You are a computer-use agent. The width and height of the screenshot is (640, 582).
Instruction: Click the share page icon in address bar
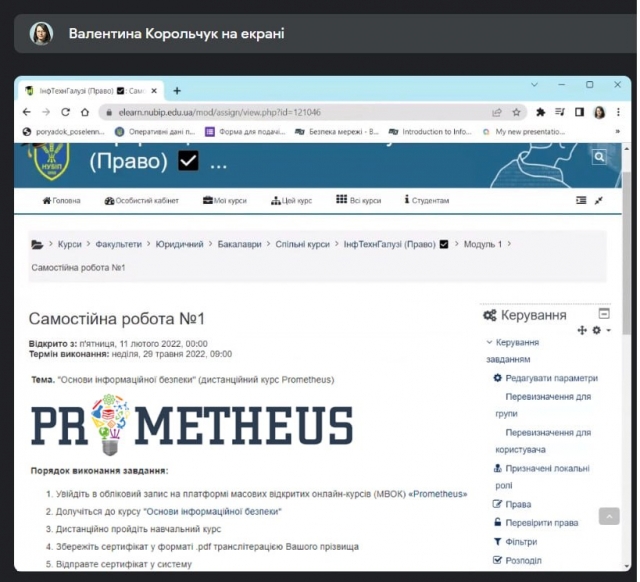497,112
